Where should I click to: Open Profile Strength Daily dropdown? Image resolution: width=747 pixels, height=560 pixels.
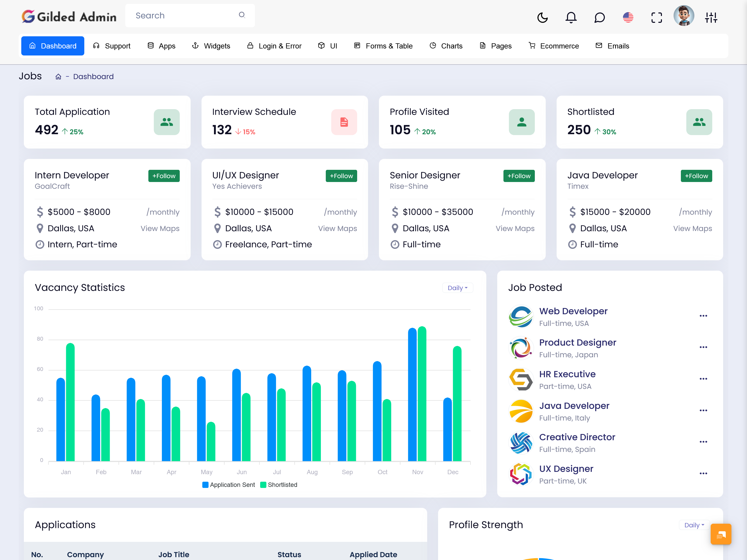click(694, 525)
